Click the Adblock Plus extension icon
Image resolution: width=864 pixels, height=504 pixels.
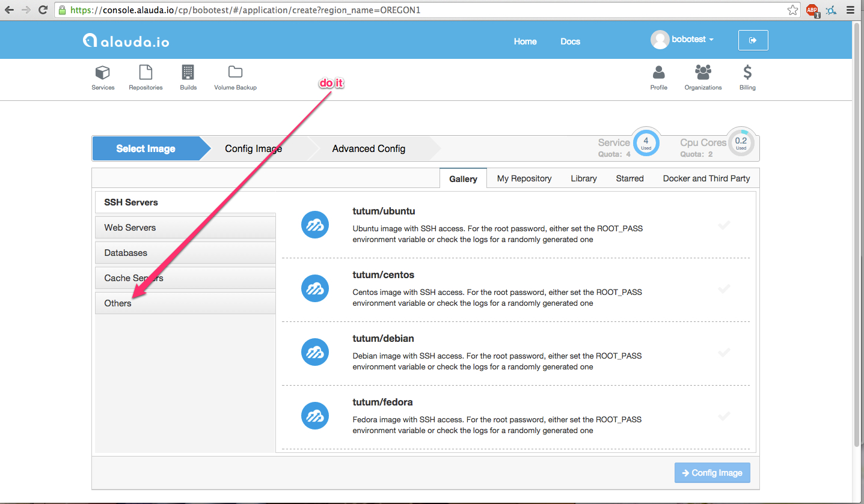[812, 10]
